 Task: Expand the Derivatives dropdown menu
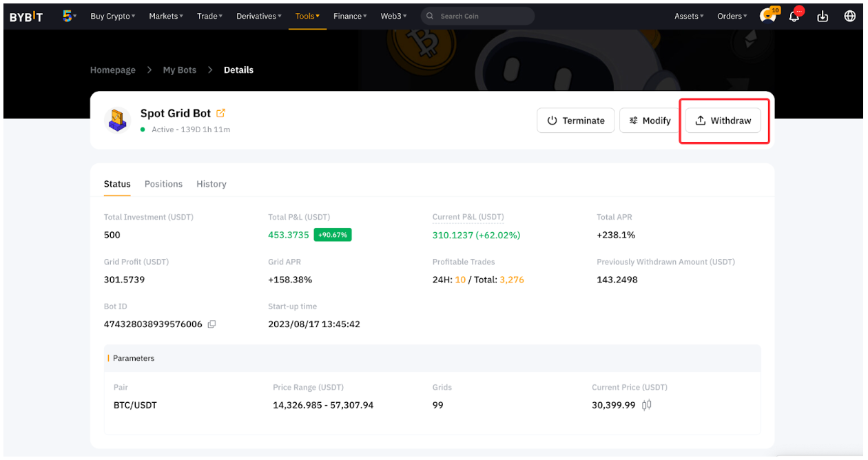[259, 17]
